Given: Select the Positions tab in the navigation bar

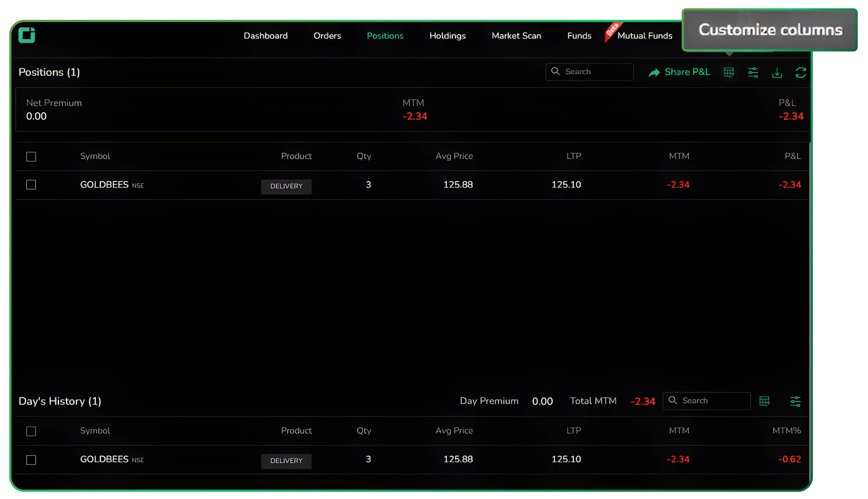Looking at the screenshot, I should click(x=385, y=36).
